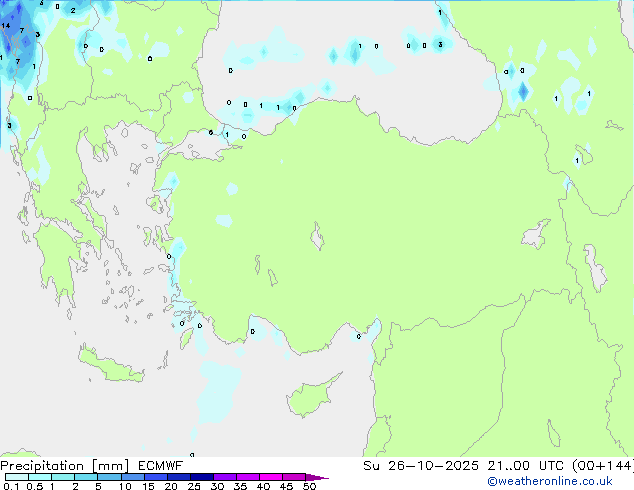Click the legend value '0.1'
Image resolution: width=634 pixels, height=490 pixels.
[10, 486]
